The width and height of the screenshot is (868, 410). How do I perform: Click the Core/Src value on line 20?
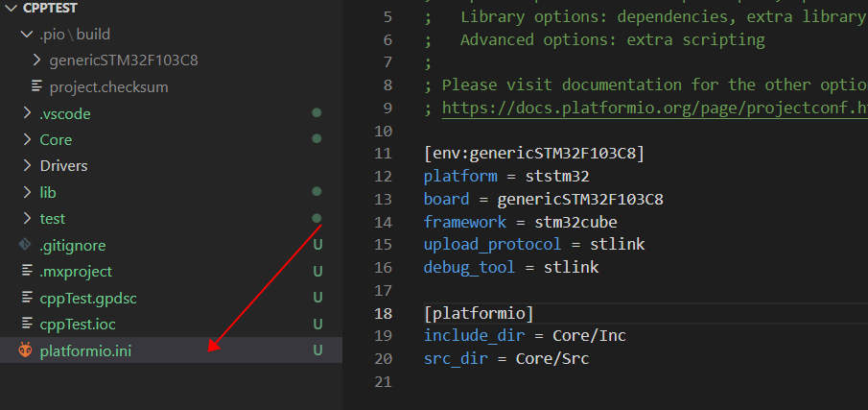[x=552, y=359]
